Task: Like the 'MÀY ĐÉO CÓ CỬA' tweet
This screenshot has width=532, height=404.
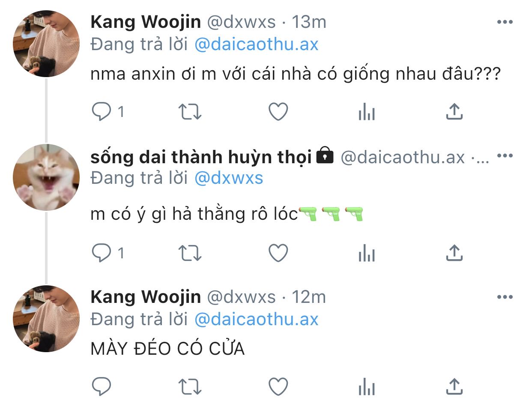Action: point(278,387)
